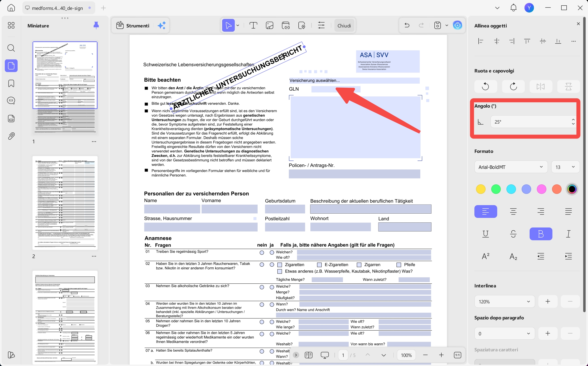Set paragraph alignment to center

(x=513, y=212)
